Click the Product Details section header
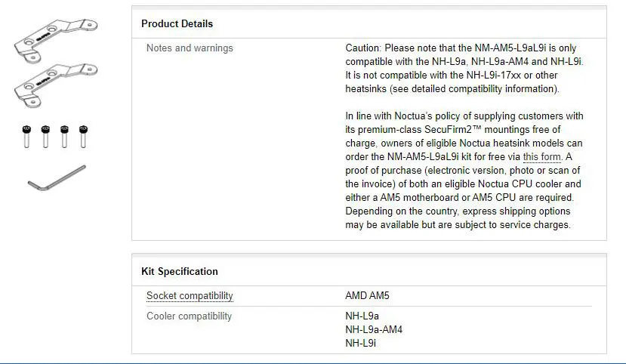Image resolution: width=626 pixels, height=364 pixels. [x=177, y=24]
